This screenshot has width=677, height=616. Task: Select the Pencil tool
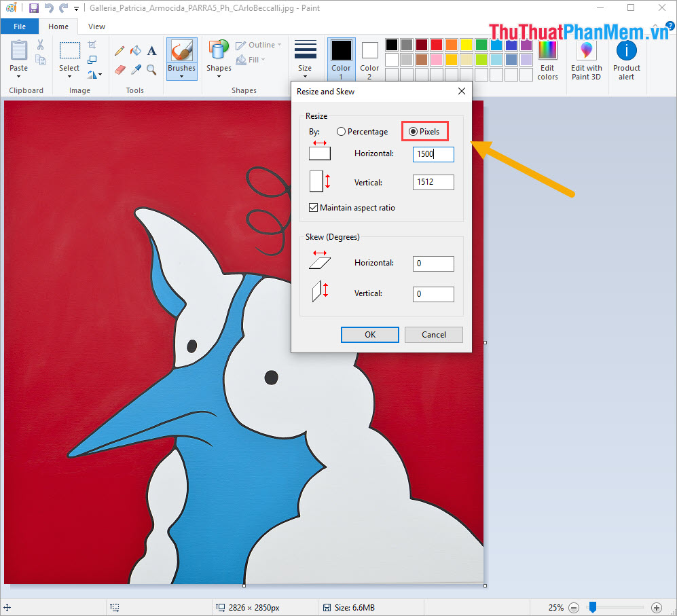(x=120, y=50)
